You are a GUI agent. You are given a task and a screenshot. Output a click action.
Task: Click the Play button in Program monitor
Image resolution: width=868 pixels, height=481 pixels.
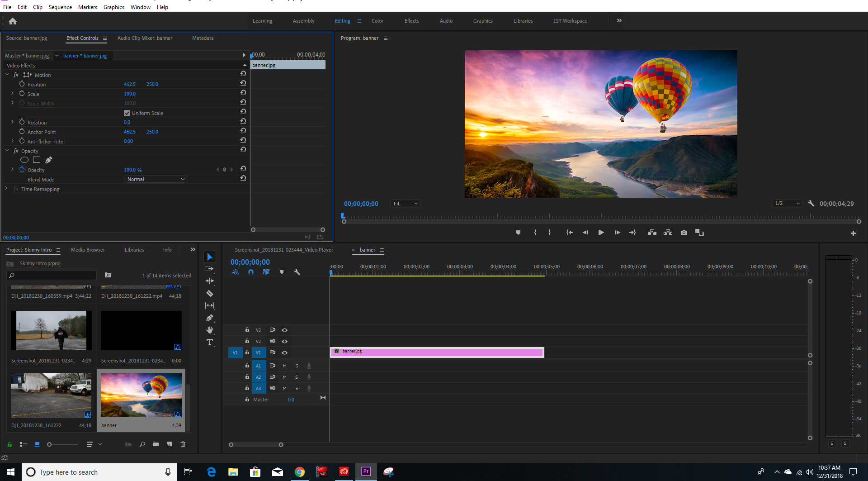click(x=601, y=232)
